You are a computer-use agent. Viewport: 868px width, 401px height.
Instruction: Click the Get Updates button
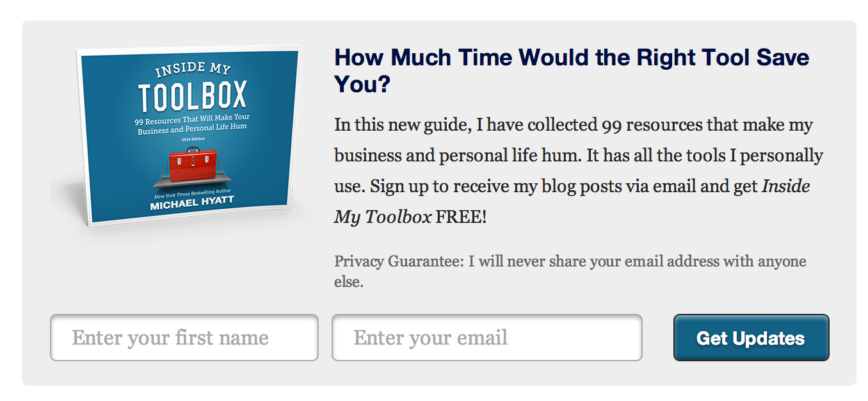tap(750, 338)
